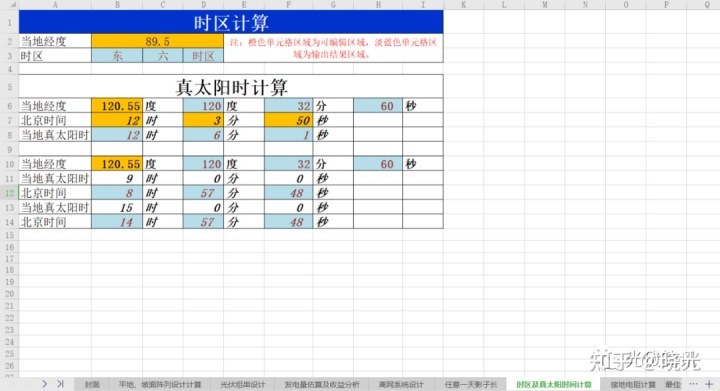Select true solar hour 12 in row 8
The height and width of the screenshot is (391, 720).
coord(117,135)
